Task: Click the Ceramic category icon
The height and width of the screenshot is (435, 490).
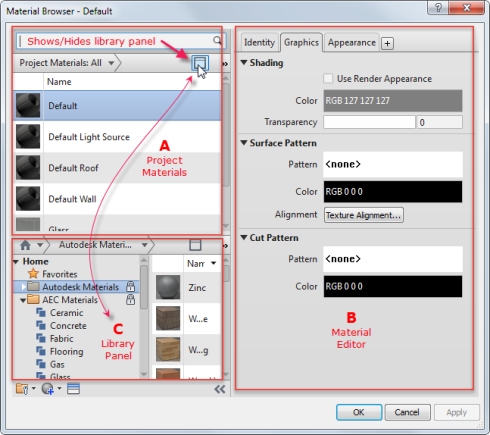Action: (x=41, y=313)
